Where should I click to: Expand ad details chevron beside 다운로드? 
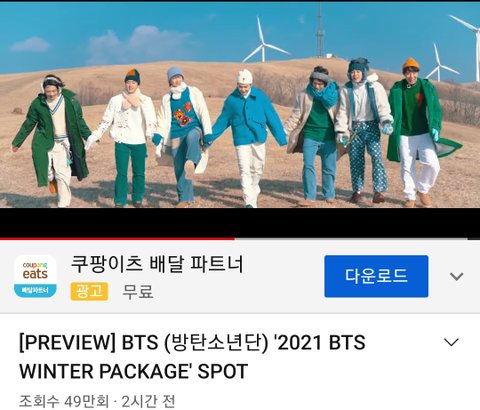pyautogui.click(x=456, y=276)
